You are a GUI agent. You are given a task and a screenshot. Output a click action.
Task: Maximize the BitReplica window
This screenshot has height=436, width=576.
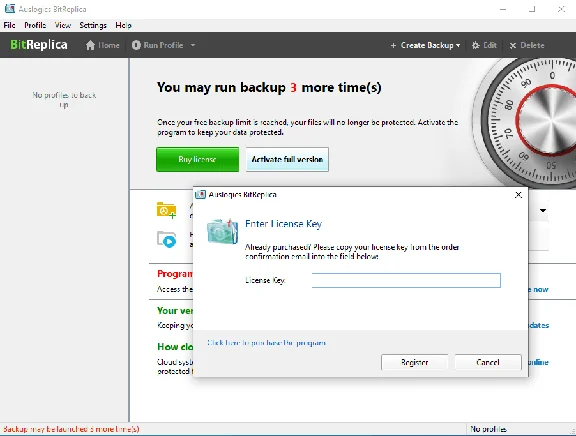click(532, 9)
